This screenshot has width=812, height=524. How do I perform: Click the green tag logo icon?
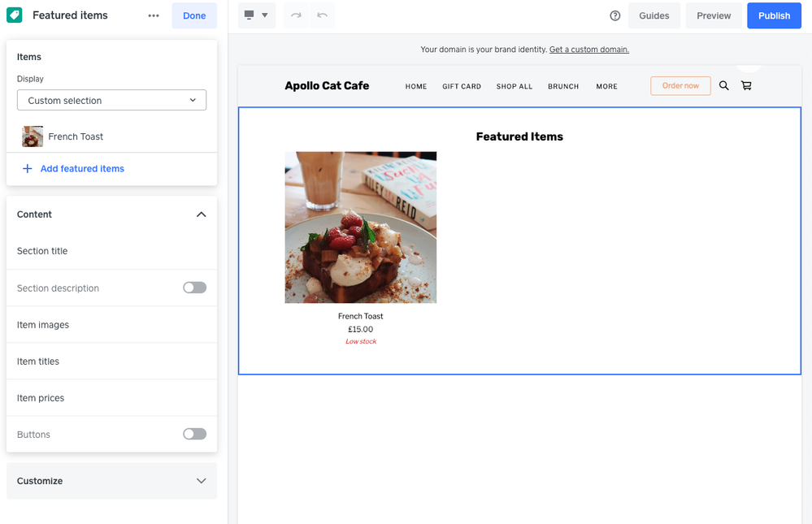point(15,15)
